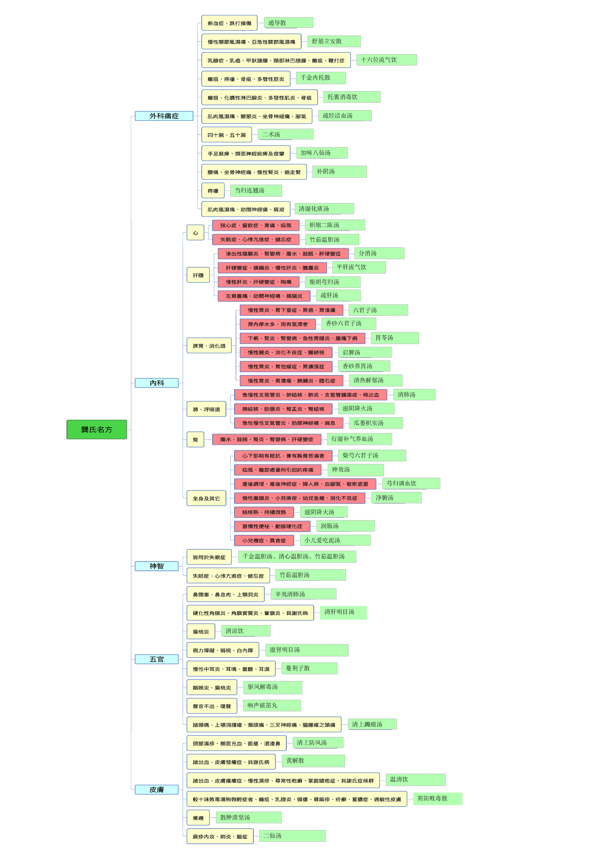This screenshot has height=868, width=614.
Task: Click the 外科痛症 branch node
Action: (x=164, y=116)
